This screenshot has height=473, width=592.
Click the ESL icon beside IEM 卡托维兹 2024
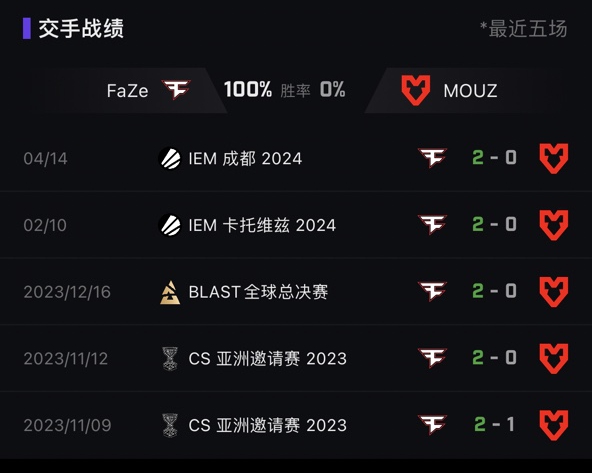coord(169,225)
